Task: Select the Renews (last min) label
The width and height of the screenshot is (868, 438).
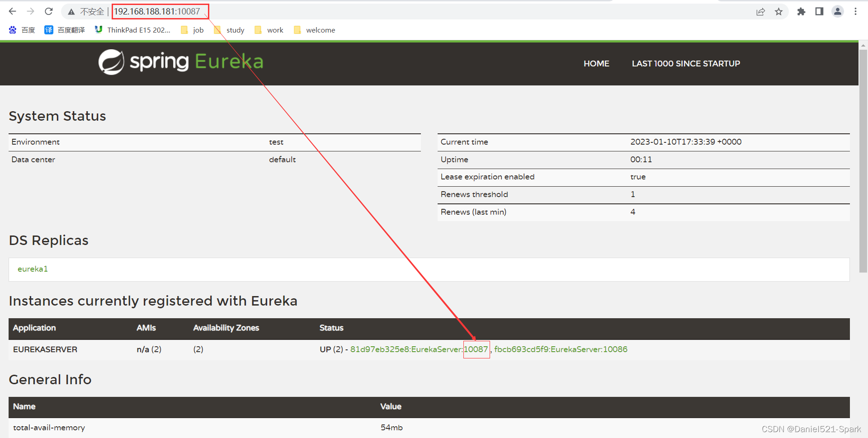Action: click(473, 212)
